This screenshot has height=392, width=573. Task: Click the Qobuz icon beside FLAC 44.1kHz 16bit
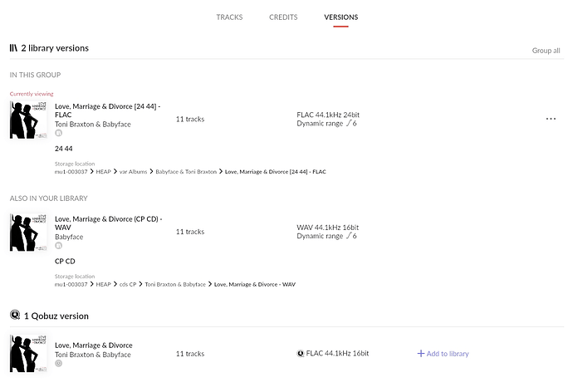click(x=301, y=353)
